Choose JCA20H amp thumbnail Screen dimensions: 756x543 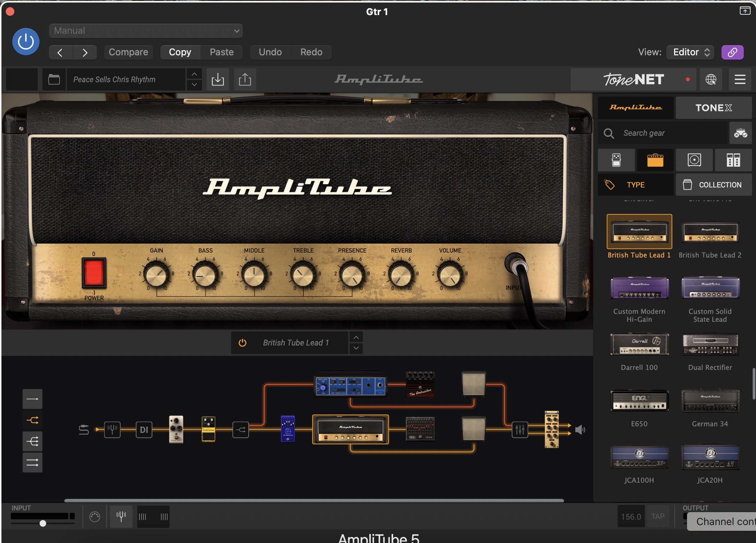pyautogui.click(x=710, y=457)
